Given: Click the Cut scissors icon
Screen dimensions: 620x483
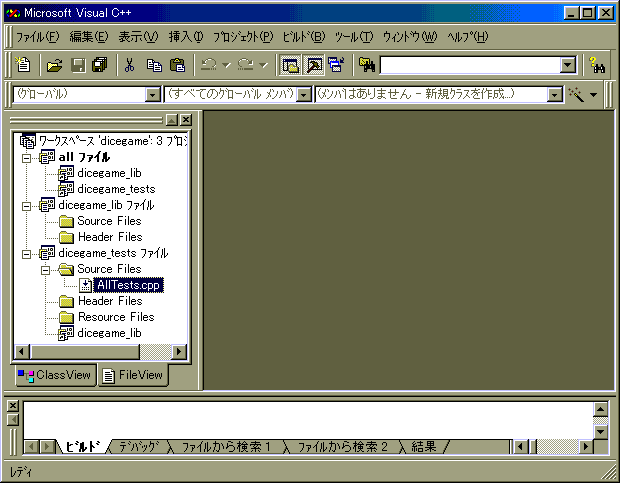Looking at the screenshot, I should click(x=129, y=65).
